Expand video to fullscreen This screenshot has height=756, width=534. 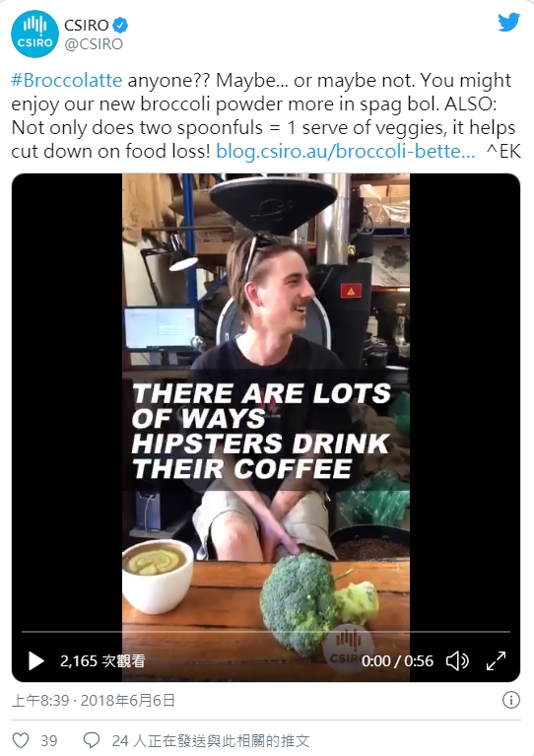click(x=496, y=660)
